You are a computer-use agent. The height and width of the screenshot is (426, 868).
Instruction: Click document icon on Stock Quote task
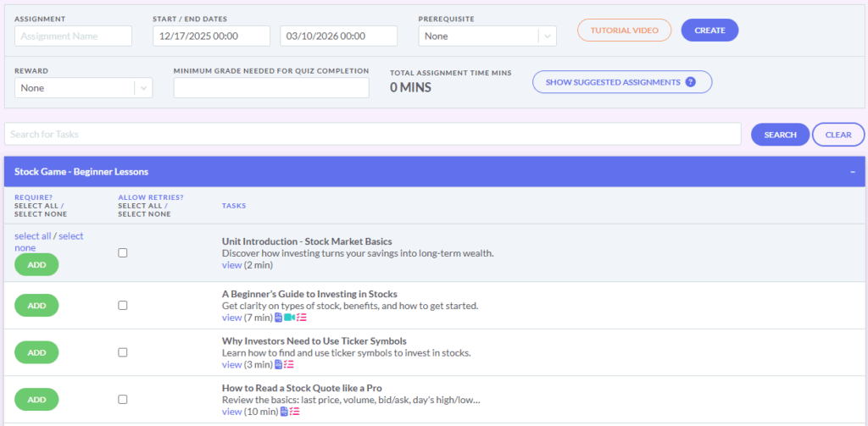[x=284, y=412]
